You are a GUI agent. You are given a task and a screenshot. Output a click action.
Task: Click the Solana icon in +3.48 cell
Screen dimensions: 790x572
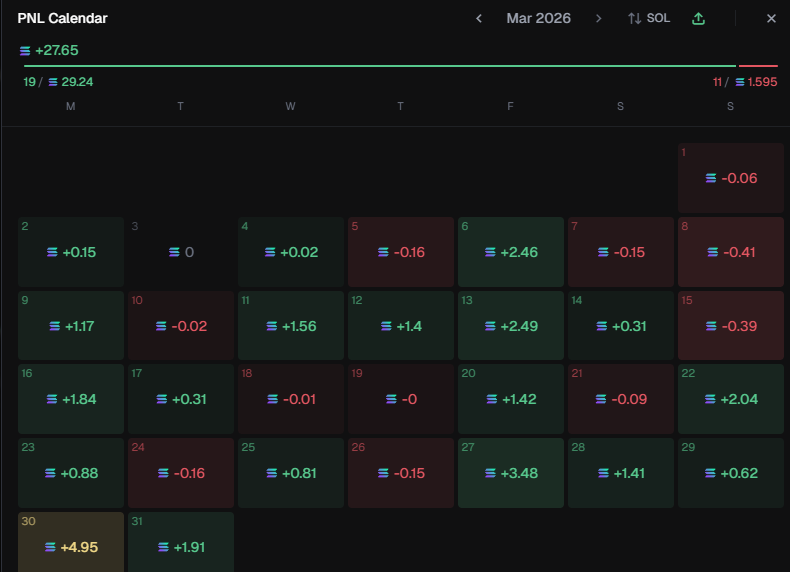point(490,473)
